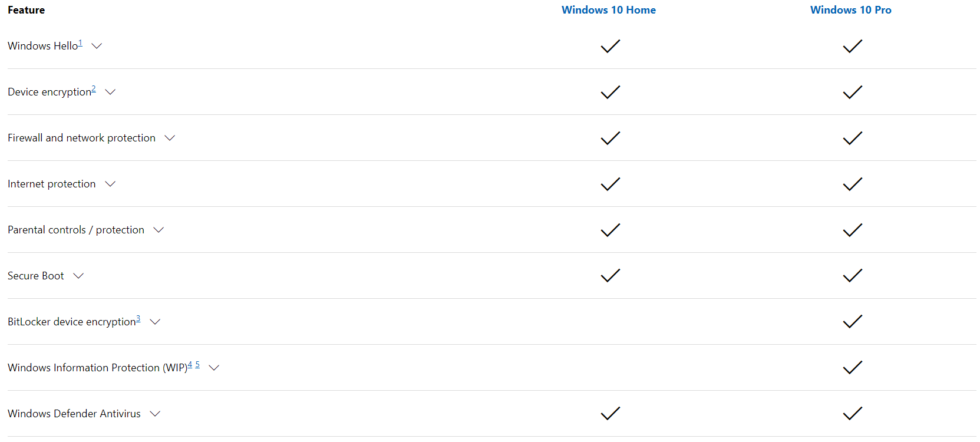Image resolution: width=980 pixels, height=442 pixels.
Task: Open the Internet protection description chevron
Action: coord(110,184)
